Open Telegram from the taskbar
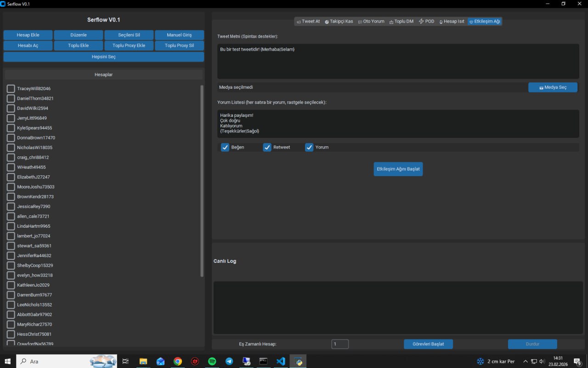 coord(229,362)
